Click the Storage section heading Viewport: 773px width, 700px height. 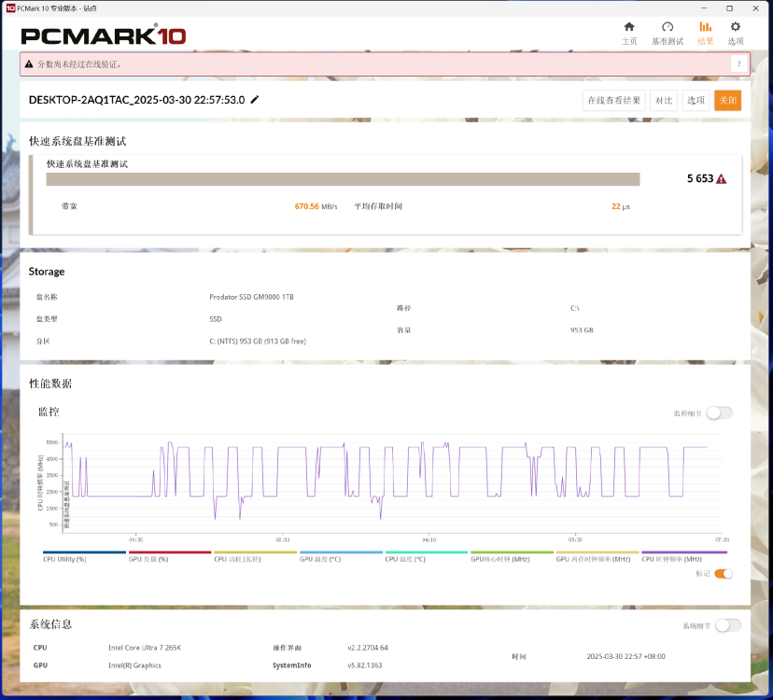click(x=47, y=272)
